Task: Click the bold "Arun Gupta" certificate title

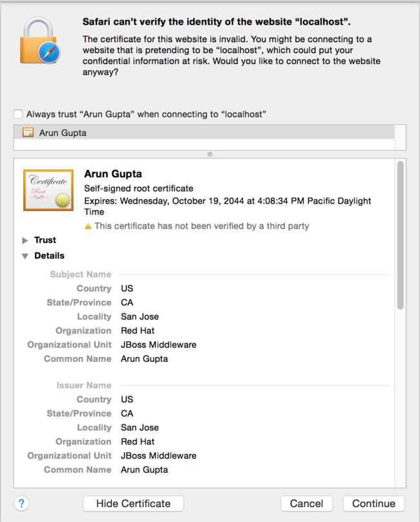Action: click(113, 174)
